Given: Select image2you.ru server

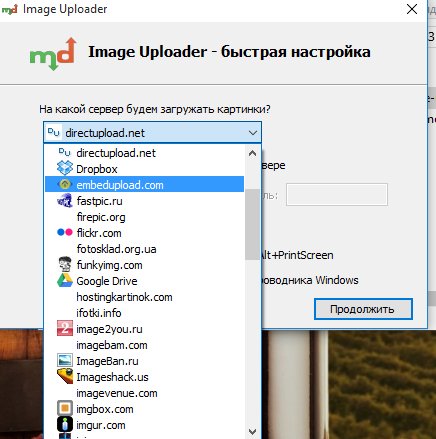Looking at the screenshot, I should pos(144,329).
